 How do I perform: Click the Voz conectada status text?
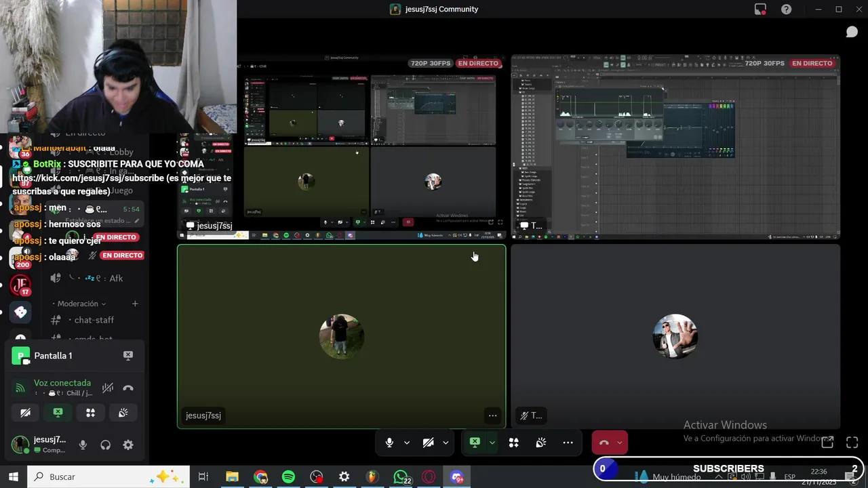62,383
